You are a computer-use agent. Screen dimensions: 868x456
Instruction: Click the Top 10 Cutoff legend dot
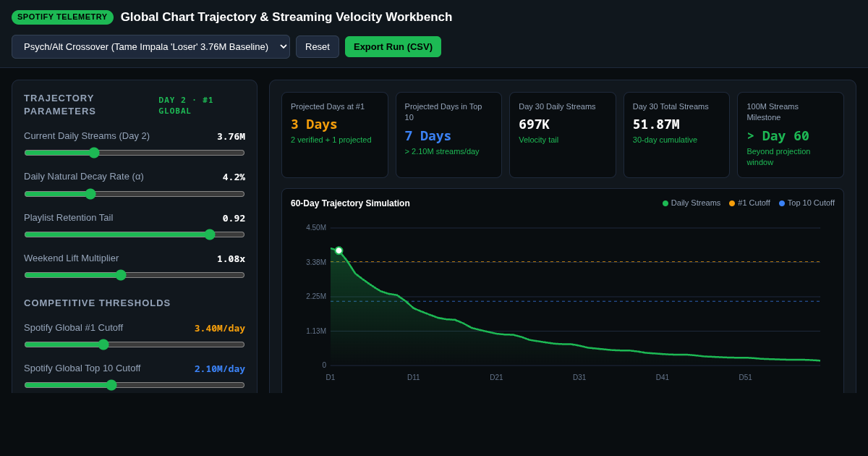click(x=782, y=203)
